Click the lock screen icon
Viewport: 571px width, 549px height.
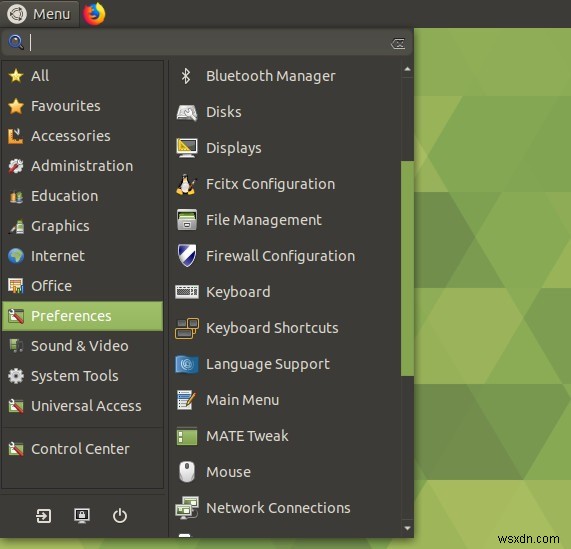(x=82, y=516)
